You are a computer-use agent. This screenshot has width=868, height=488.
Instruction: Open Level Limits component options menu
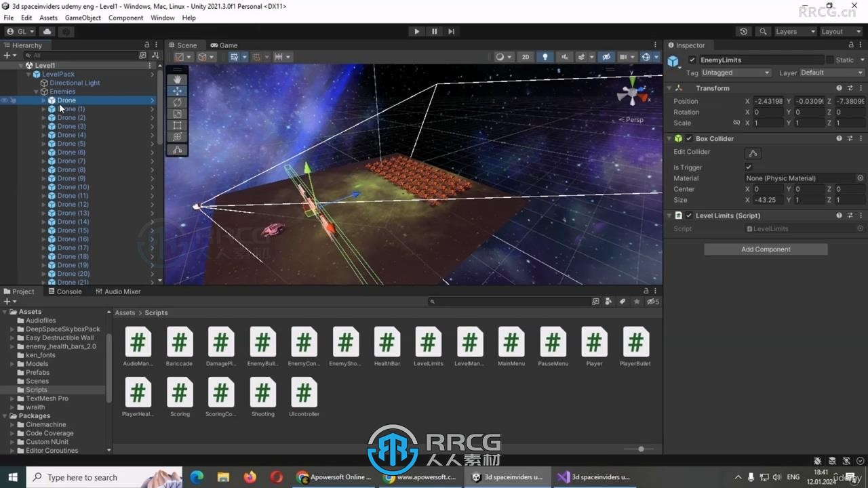point(861,216)
